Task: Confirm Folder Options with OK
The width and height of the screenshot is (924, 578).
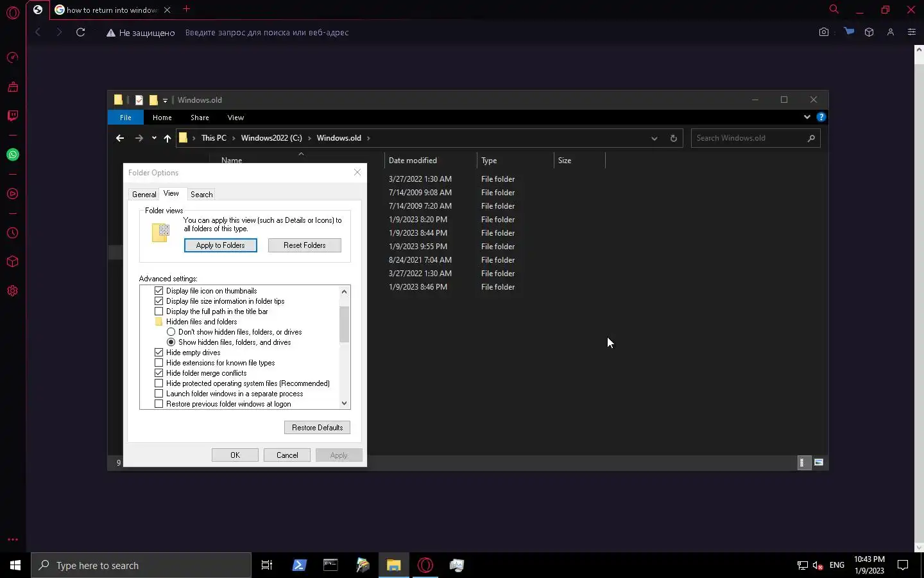Action: pos(235,455)
